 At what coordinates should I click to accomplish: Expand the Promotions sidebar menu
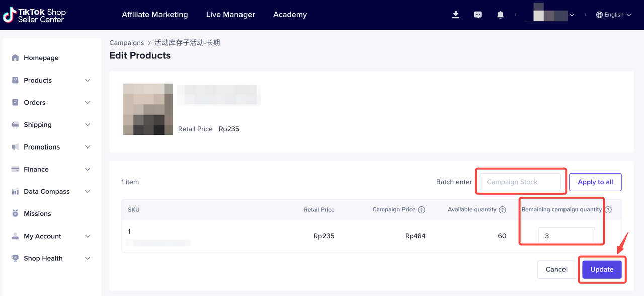point(50,147)
